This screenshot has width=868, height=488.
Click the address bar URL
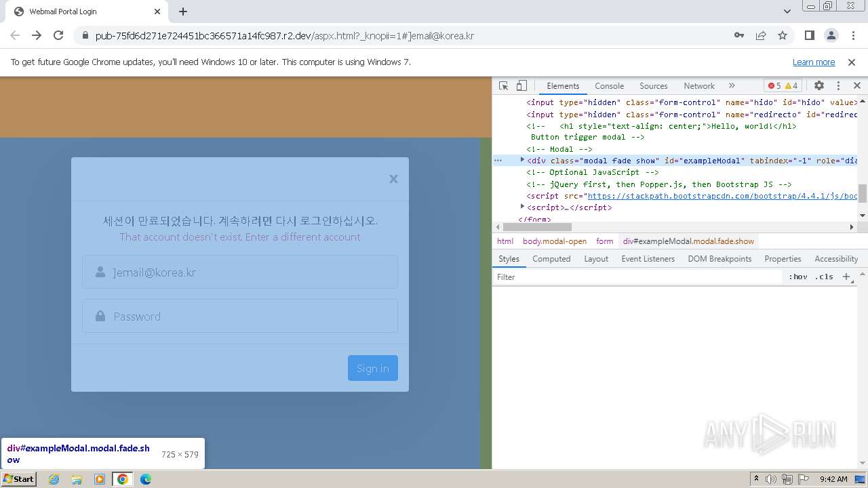(x=285, y=35)
